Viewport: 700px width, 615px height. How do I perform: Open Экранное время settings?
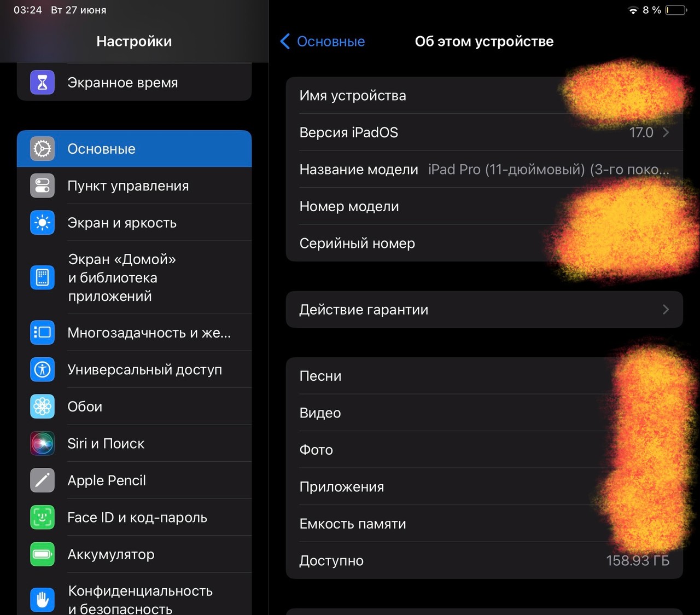tap(134, 83)
